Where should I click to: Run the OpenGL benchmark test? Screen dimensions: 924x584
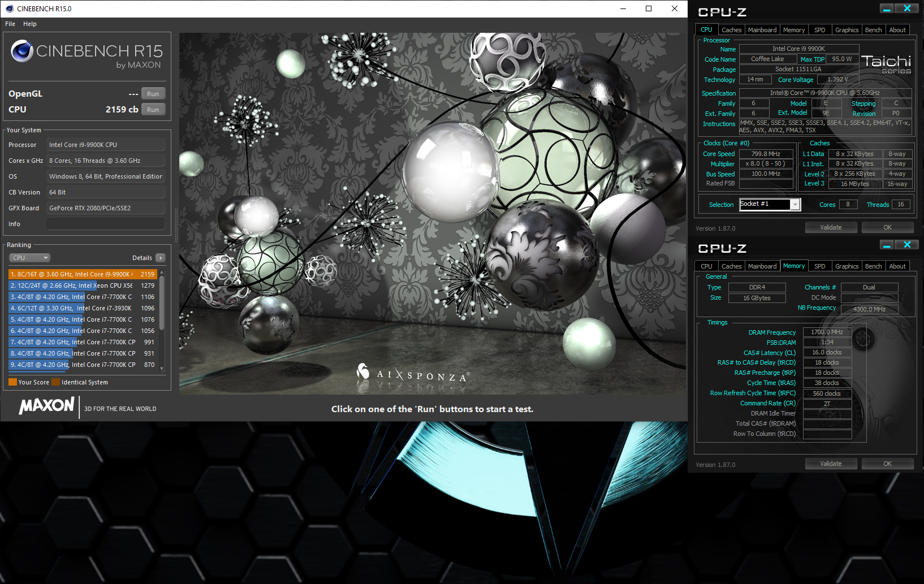(x=153, y=94)
